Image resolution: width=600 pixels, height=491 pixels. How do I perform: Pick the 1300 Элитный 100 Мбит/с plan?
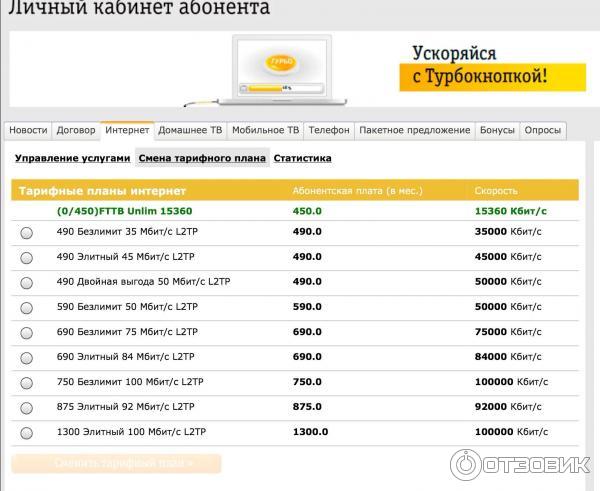click(27, 433)
